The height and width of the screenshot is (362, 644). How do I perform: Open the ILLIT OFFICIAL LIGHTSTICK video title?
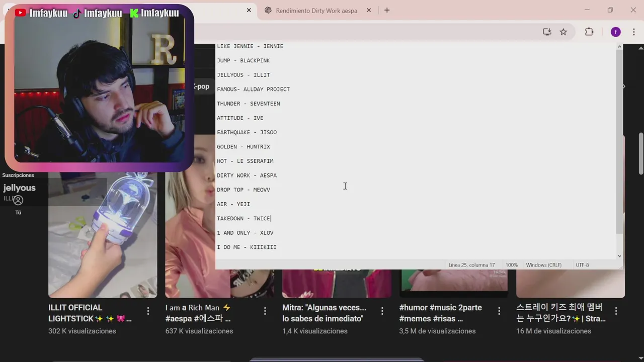90,313
